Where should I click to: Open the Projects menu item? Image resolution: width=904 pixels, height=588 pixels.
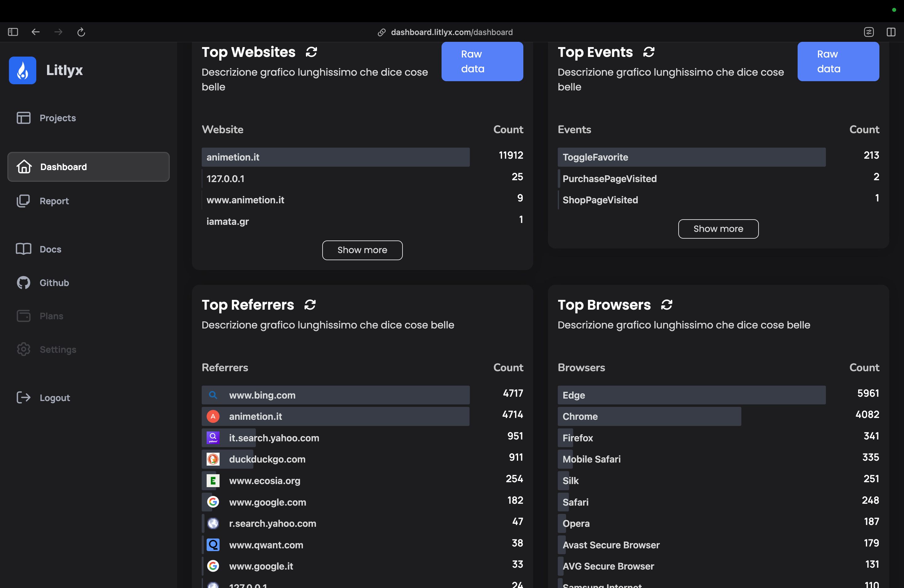point(57,118)
